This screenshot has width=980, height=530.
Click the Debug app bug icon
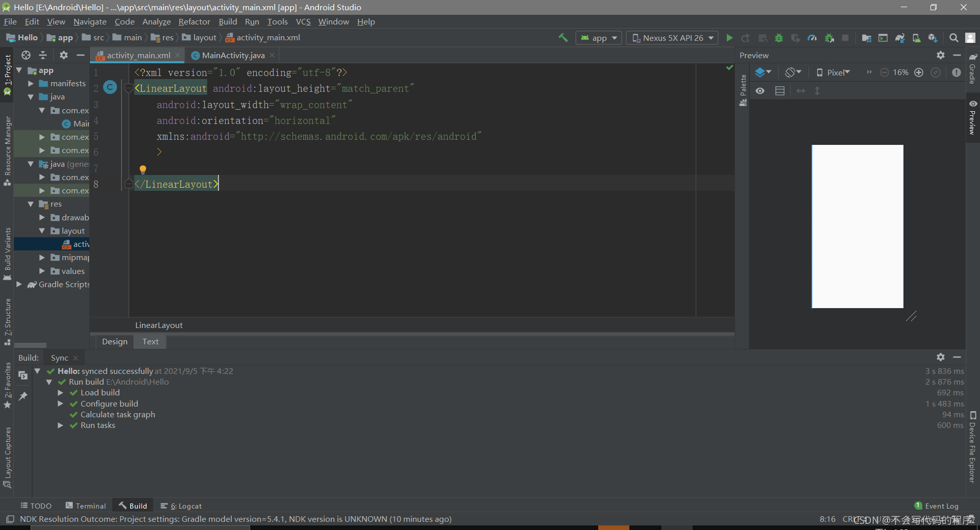[x=779, y=38]
